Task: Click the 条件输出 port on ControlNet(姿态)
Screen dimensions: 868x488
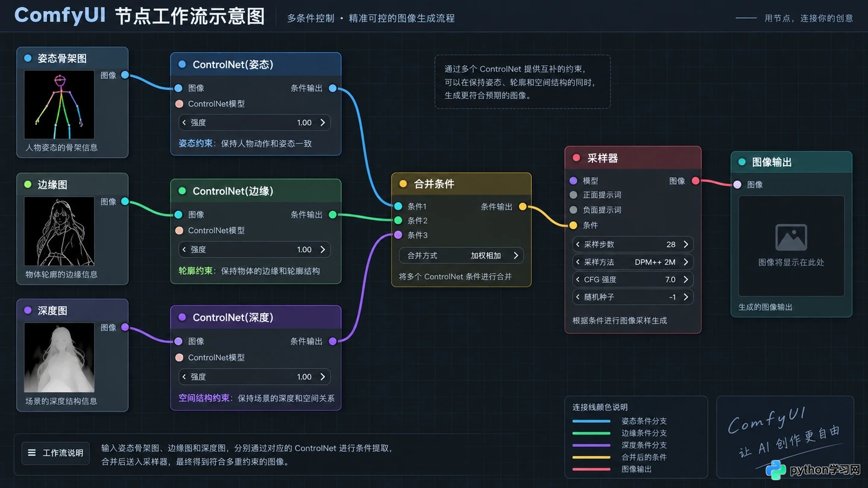Action: (333, 88)
